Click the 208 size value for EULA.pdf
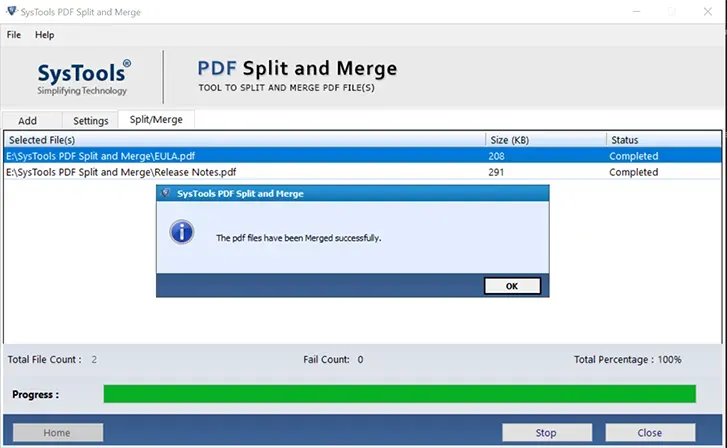Screen dimensions: 727x448 tap(496, 156)
